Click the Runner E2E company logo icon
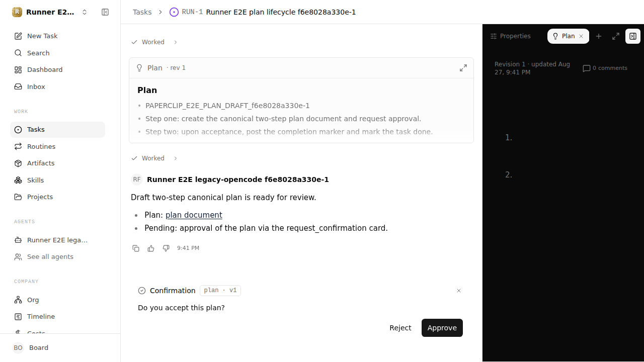 click(x=17, y=12)
